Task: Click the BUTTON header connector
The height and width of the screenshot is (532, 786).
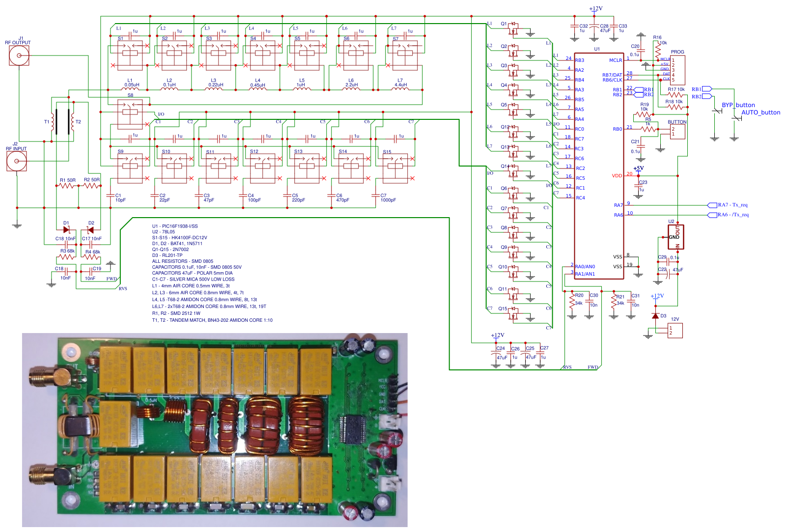Action: (x=677, y=131)
